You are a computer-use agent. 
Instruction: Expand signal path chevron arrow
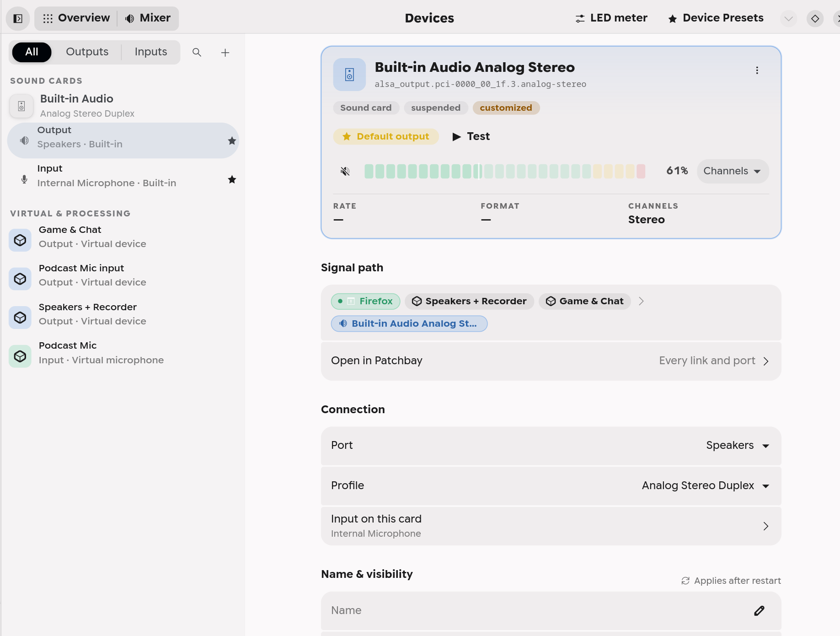pos(641,301)
